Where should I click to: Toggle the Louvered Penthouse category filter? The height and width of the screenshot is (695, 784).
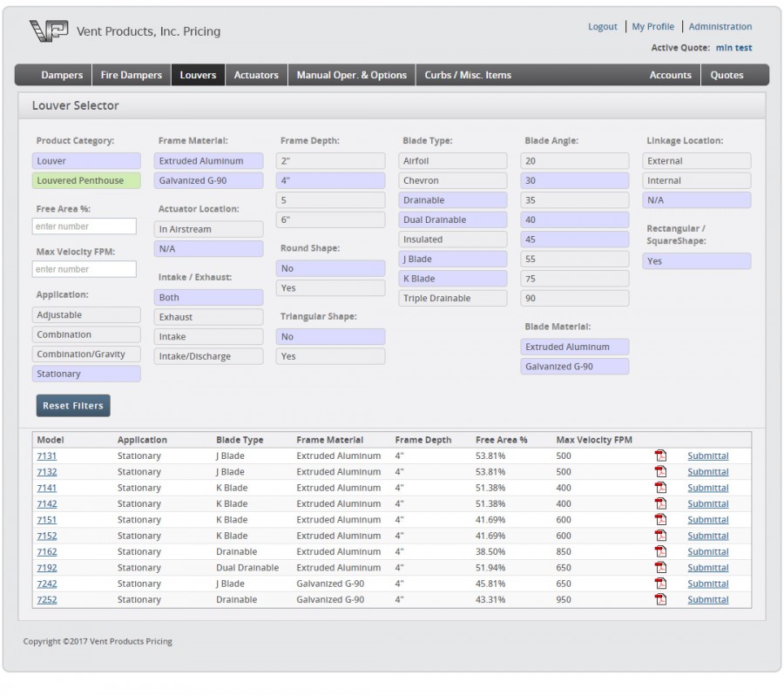pyautogui.click(x=86, y=181)
